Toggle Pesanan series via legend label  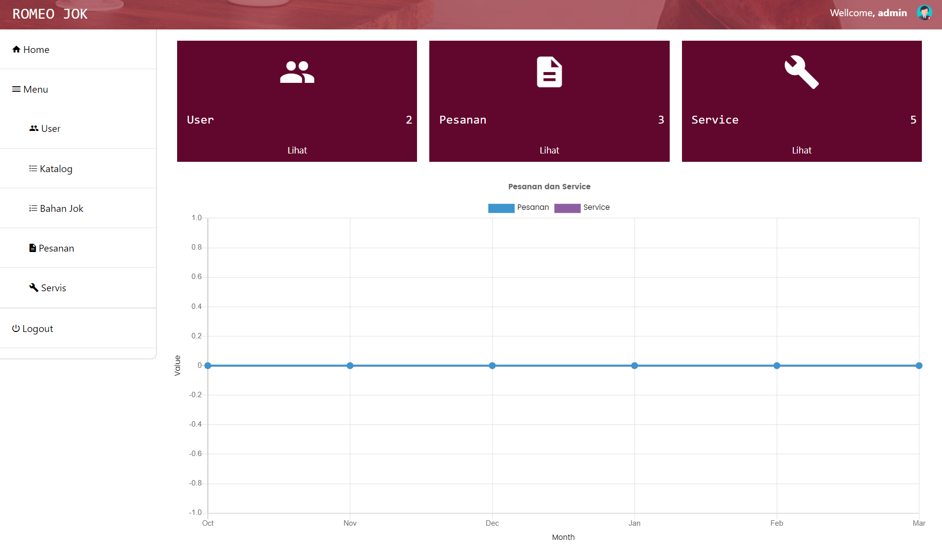(533, 207)
